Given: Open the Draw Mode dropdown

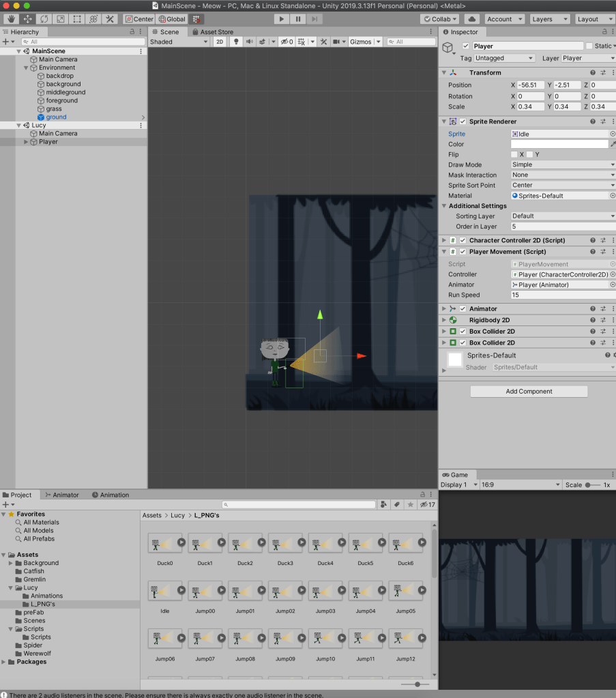Looking at the screenshot, I should 563,165.
